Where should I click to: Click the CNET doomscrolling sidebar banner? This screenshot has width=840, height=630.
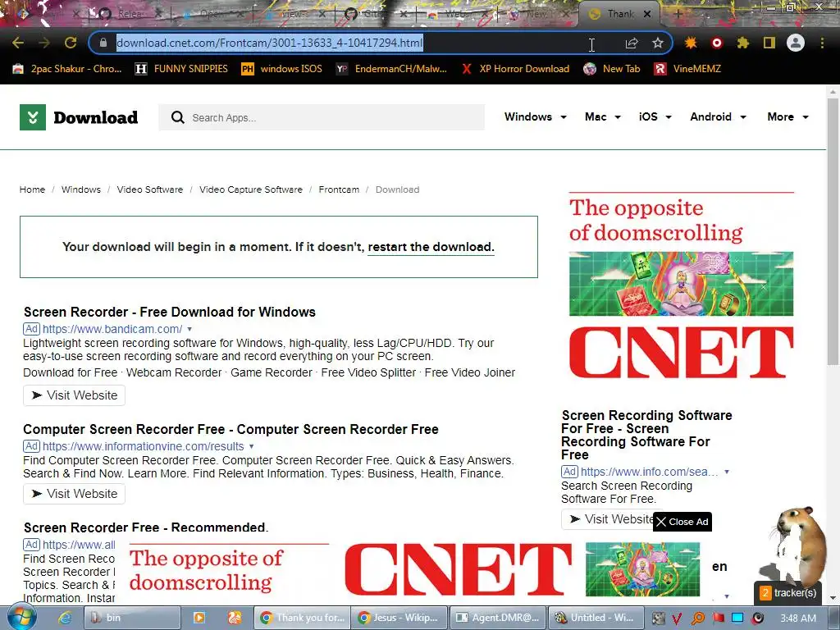tap(681, 285)
